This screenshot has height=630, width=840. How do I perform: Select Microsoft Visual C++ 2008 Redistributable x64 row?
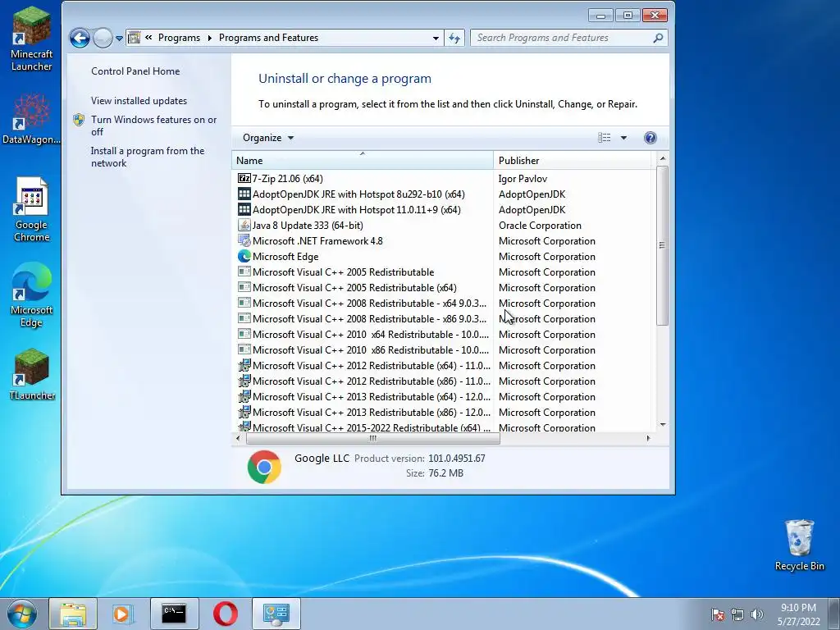coord(362,304)
